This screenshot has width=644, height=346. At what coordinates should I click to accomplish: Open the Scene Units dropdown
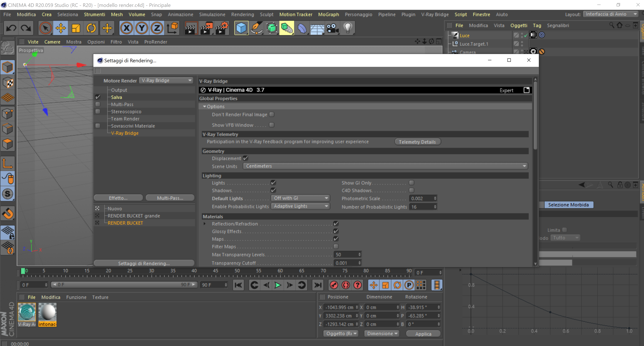click(385, 166)
